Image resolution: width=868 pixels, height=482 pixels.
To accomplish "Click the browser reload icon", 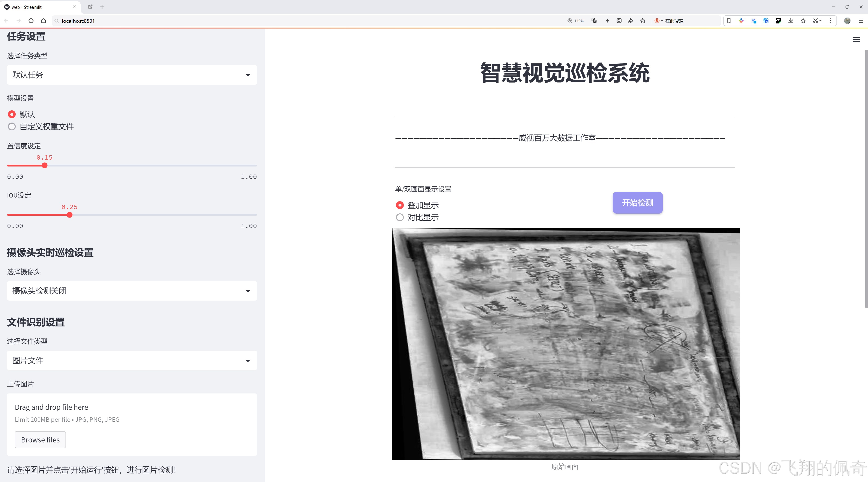I will point(31,21).
